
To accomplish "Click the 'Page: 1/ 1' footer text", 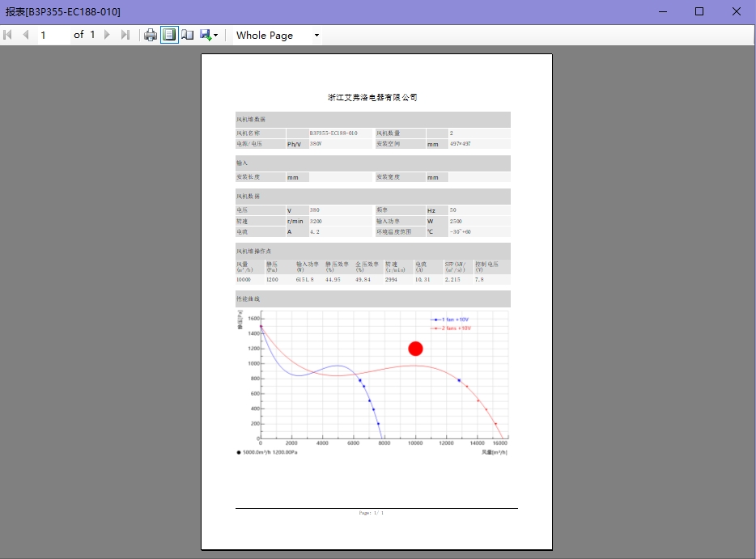I will tap(372, 513).
